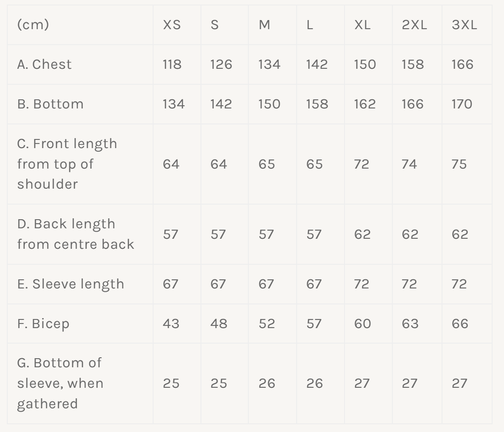This screenshot has width=504, height=432.
Task: Click the "B. Bottom" row label
Action: pos(50,104)
